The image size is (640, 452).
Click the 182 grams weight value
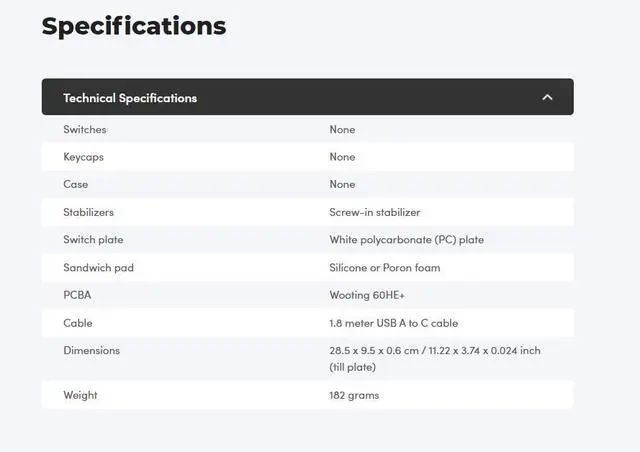354,395
